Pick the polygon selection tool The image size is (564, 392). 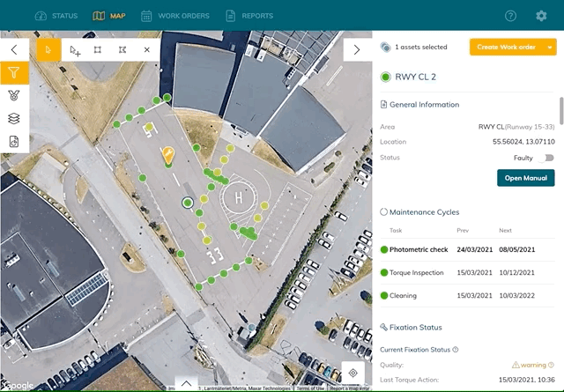(x=122, y=50)
